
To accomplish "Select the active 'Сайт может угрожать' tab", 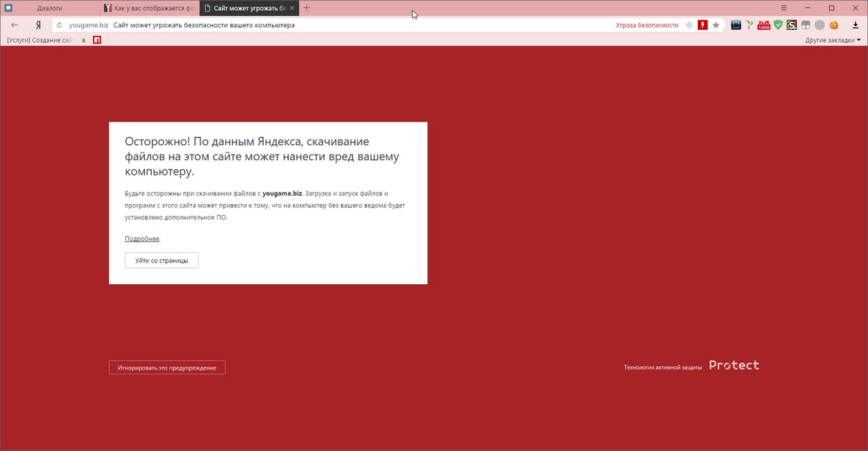I will 248,8.
